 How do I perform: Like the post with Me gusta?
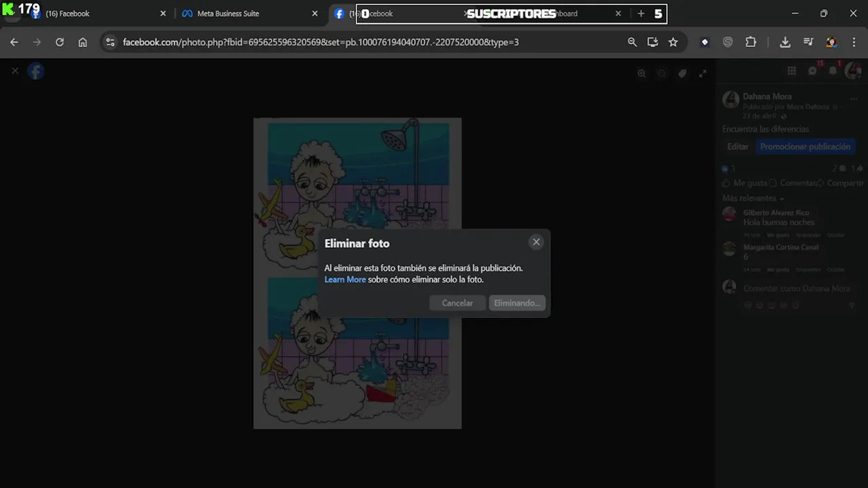745,183
